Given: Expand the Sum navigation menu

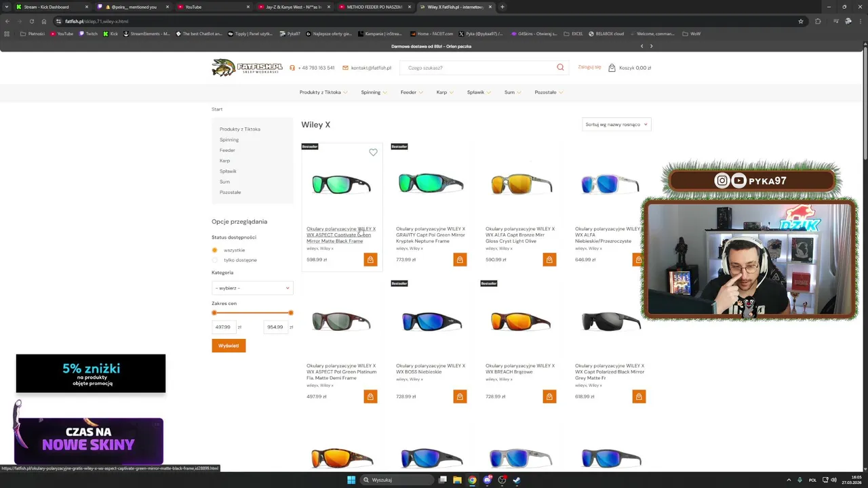Looking at the screenshot, I should (x=513, y=92).
